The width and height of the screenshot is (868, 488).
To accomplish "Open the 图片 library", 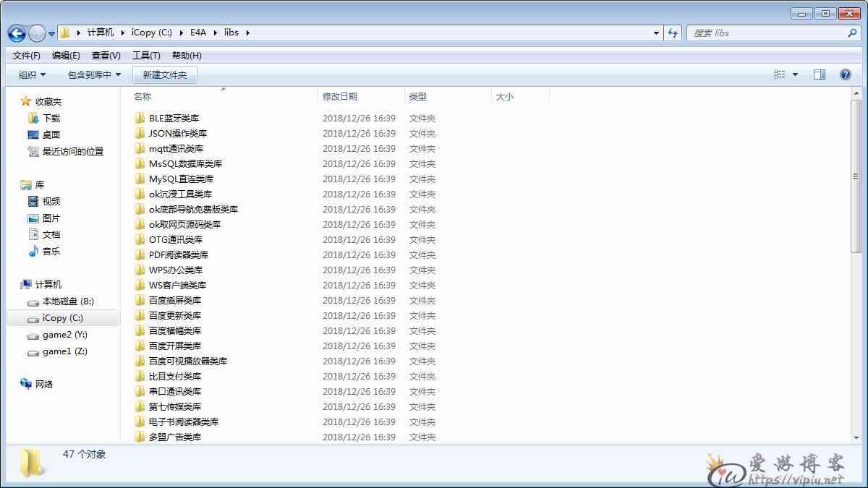I will click(x=51, y=218).
